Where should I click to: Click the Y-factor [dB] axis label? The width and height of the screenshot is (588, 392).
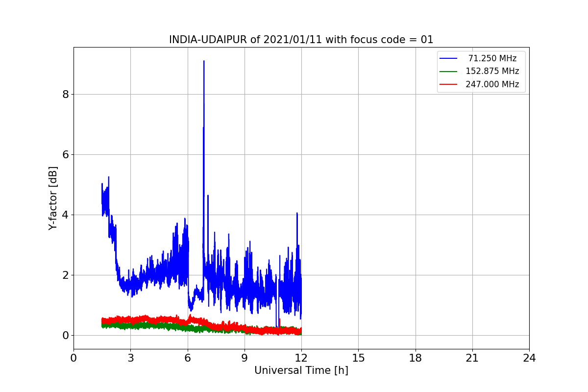[53, 198]
